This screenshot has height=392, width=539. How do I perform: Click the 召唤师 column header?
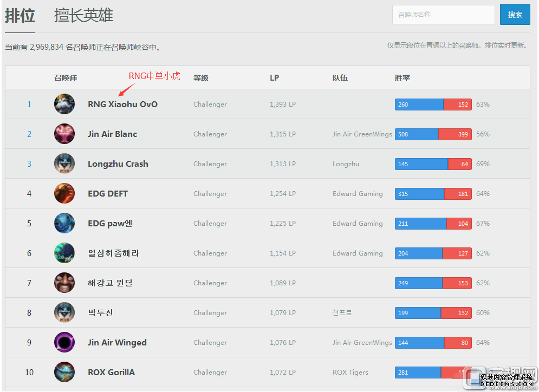(66, 78)
